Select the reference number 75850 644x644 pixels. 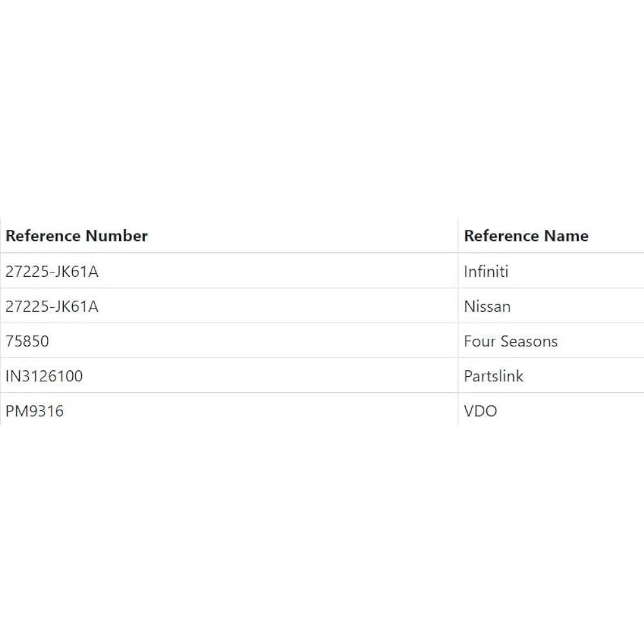click(x=27, y=341)
